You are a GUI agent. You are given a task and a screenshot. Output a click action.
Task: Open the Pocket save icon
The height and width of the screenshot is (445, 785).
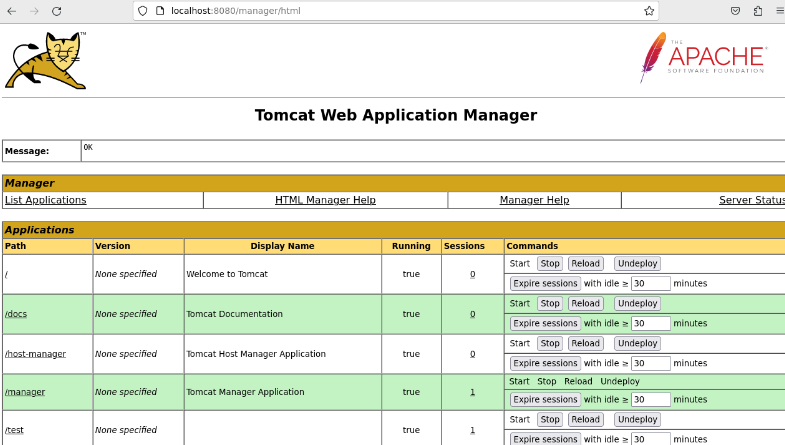click(735, 11)
